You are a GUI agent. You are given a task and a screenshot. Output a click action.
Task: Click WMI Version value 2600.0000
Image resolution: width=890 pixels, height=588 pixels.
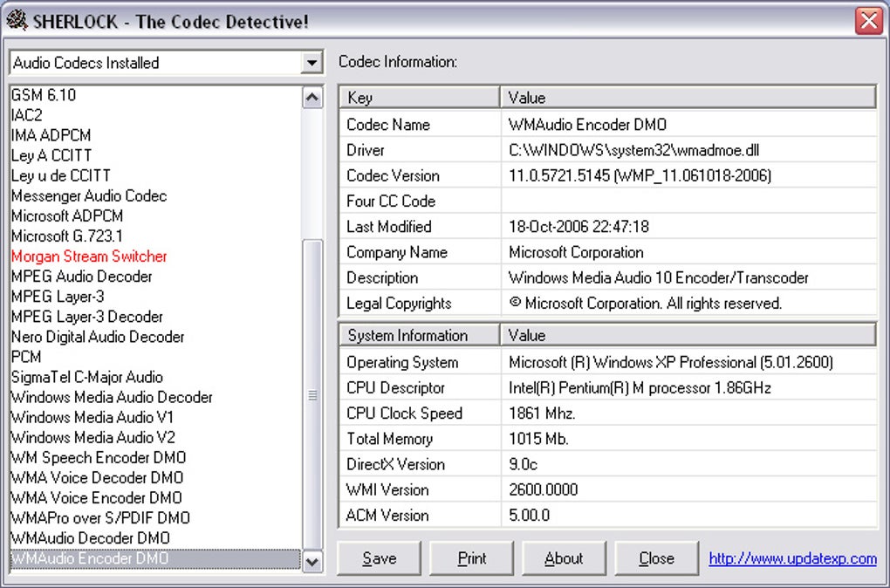point(544,489)
